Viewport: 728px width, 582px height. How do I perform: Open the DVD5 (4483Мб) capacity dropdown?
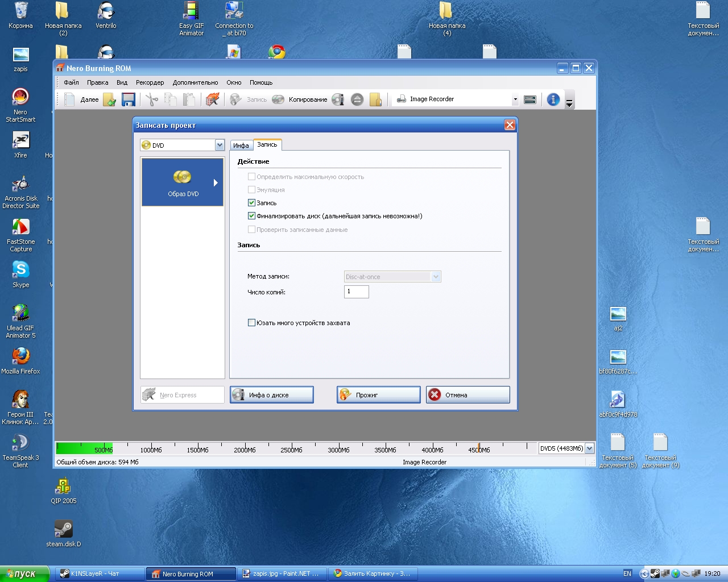(589, 448)
